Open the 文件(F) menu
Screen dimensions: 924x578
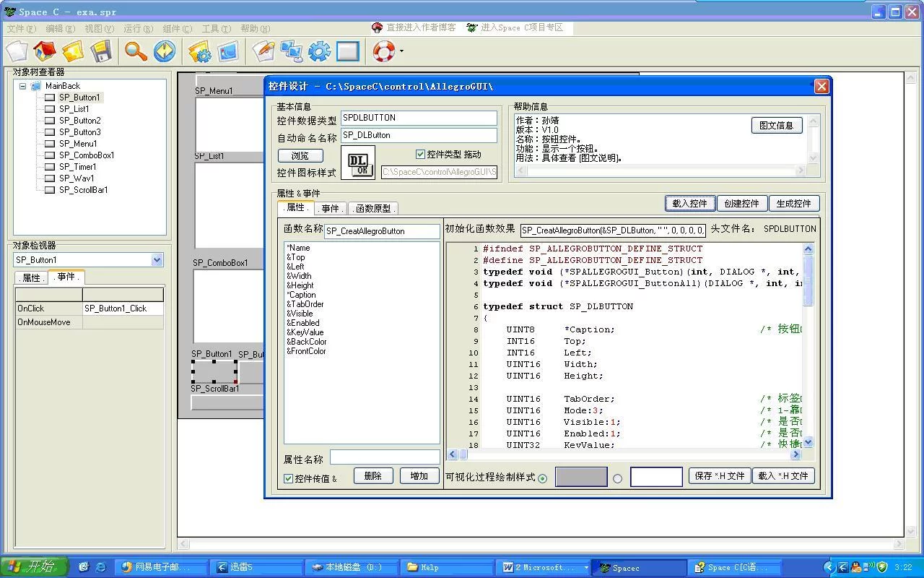(21, 29)
